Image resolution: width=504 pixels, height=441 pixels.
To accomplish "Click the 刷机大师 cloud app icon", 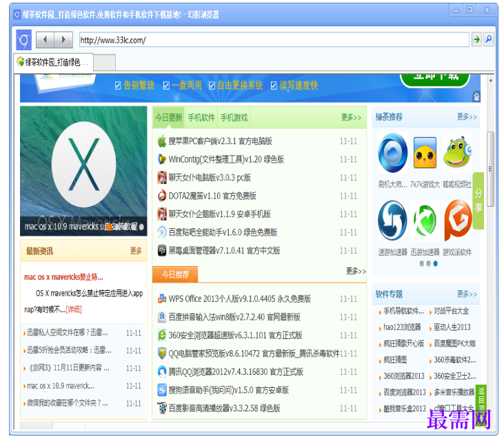I will [x=392, y=153].
